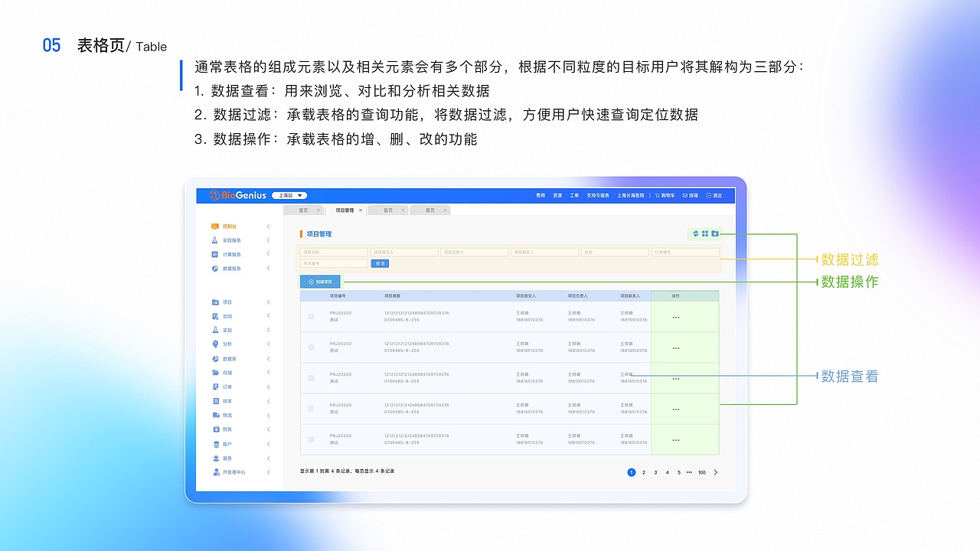This screenshot has width=980, height=551.
Task: Click the 计算服务 sidebar icon
Action: (x=215, y=254)
